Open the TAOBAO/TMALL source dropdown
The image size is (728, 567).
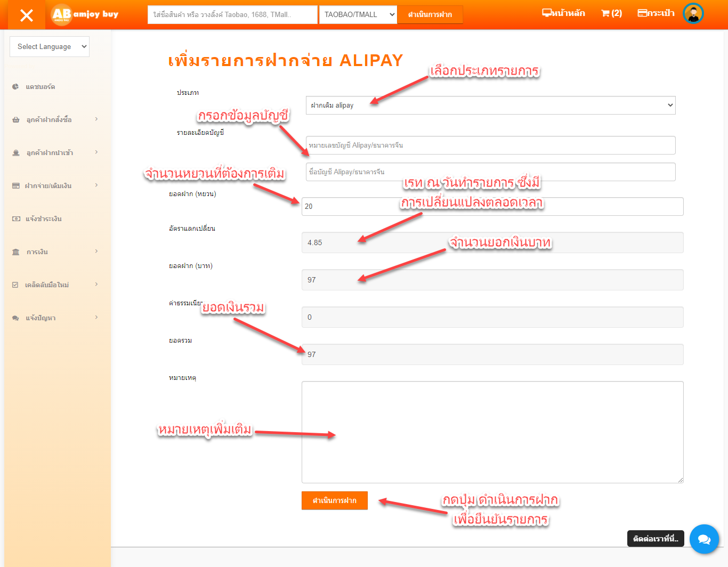click(358, 14)
